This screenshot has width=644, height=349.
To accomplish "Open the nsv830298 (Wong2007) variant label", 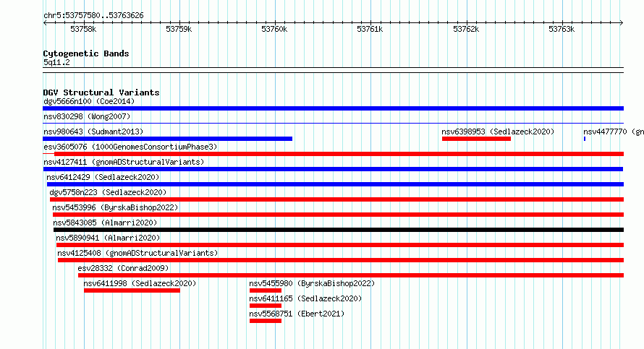I will [x=87, y=116].
